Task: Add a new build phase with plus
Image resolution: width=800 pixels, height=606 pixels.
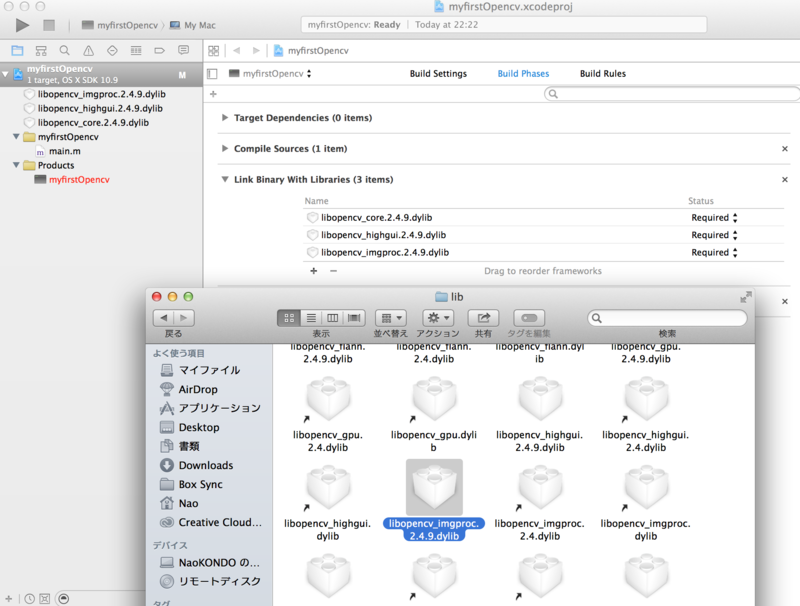Action: (213, 94)
